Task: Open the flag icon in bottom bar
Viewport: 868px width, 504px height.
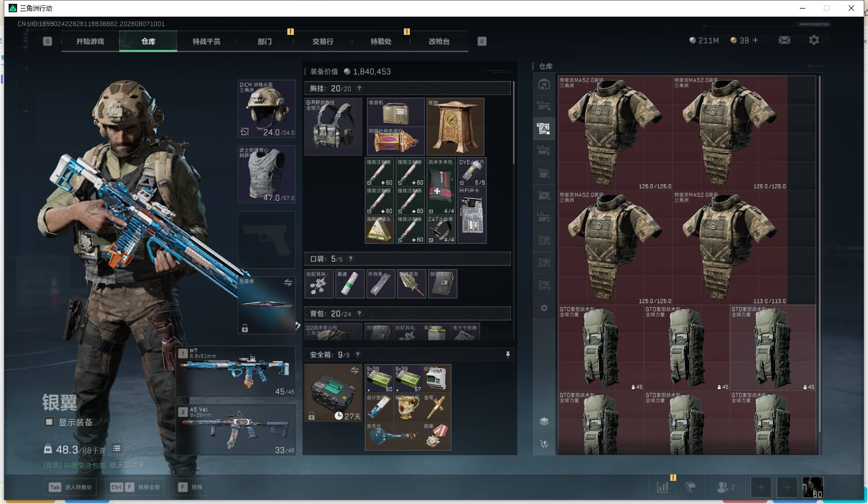Action: point(691,487)
